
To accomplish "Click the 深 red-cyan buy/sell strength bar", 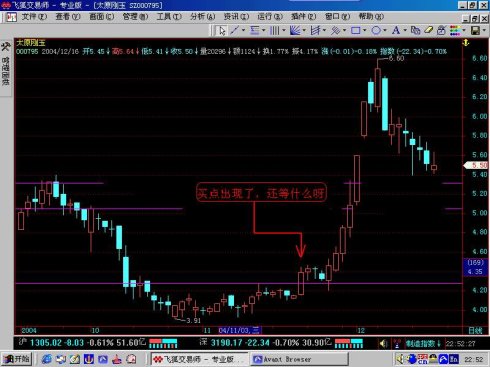I will [349, 343].
